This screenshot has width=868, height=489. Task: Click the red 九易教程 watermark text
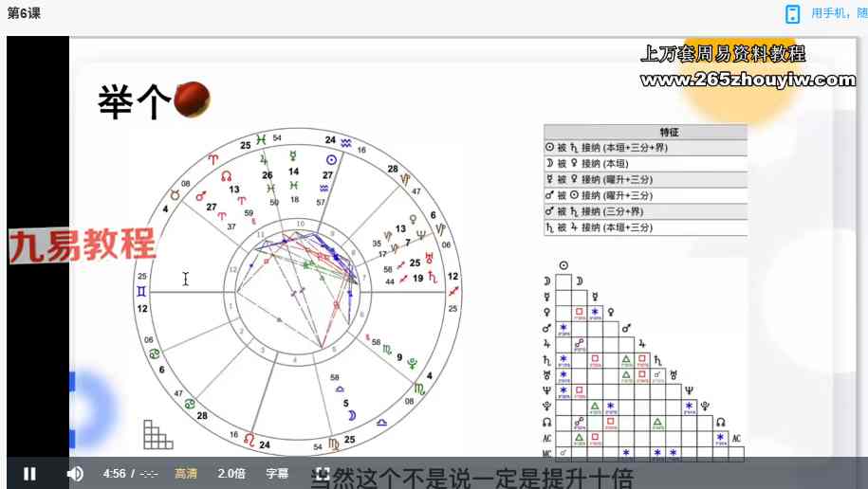83,244
